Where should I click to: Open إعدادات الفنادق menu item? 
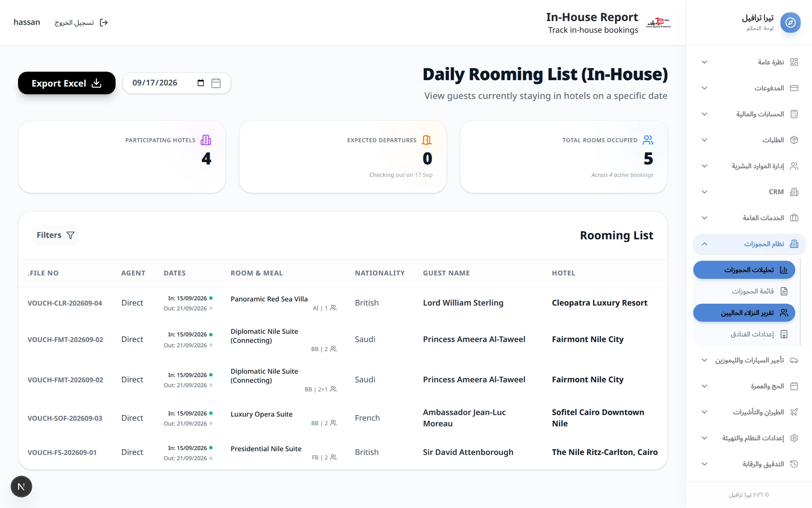[x=744, y=334]
